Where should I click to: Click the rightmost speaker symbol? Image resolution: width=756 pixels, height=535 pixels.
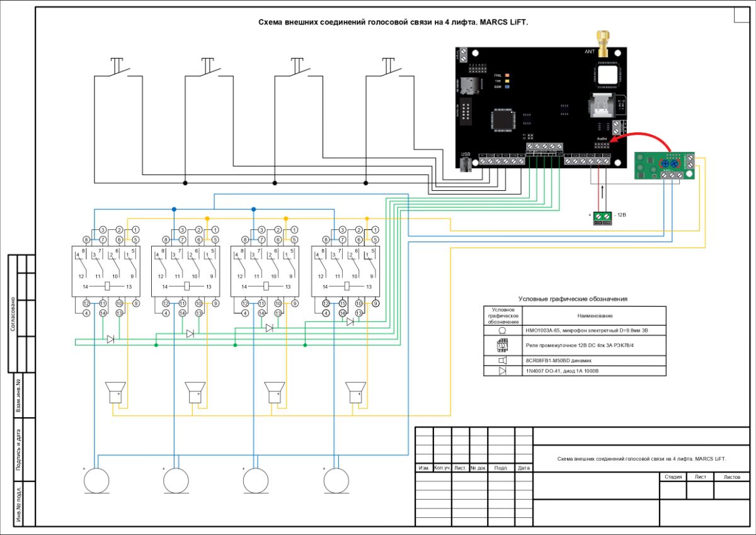[x=355, y=392]
